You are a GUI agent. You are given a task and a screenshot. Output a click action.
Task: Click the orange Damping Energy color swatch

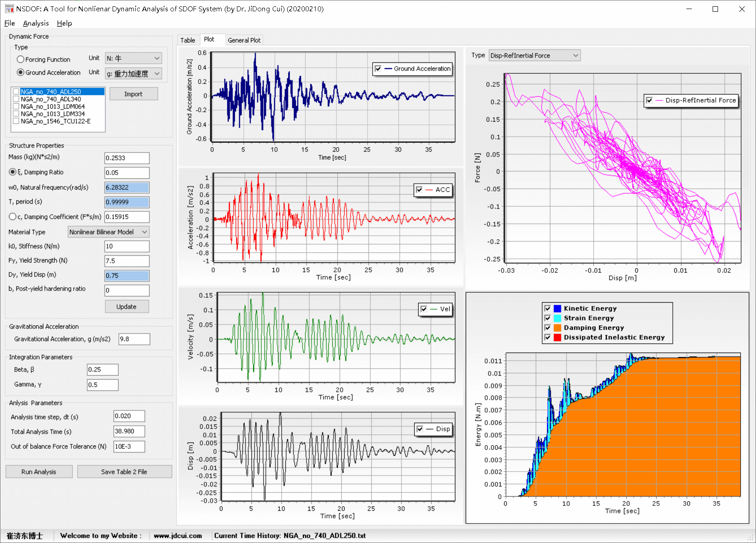pyautogui.click(x=558, y=328)
